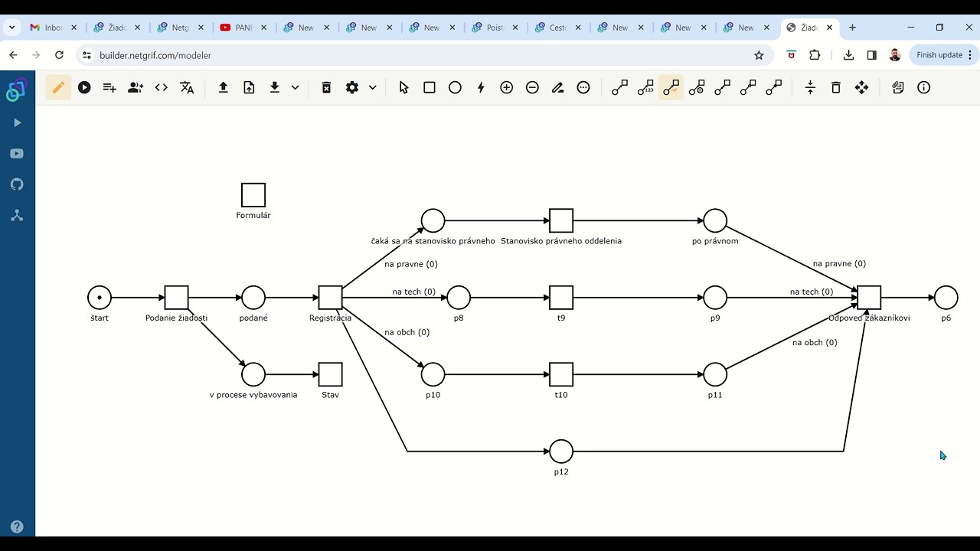Expand the settings gear dropdown chevron

373,88
